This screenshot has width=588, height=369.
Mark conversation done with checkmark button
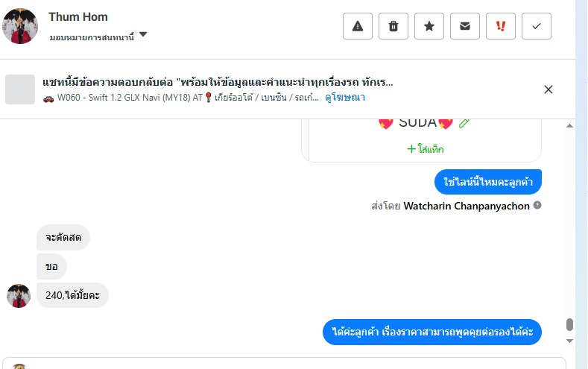click(537, 26)
